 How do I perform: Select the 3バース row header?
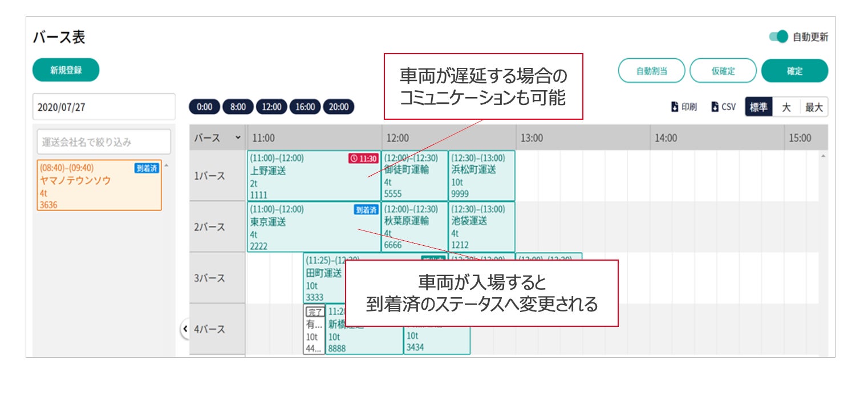(217, 278)
